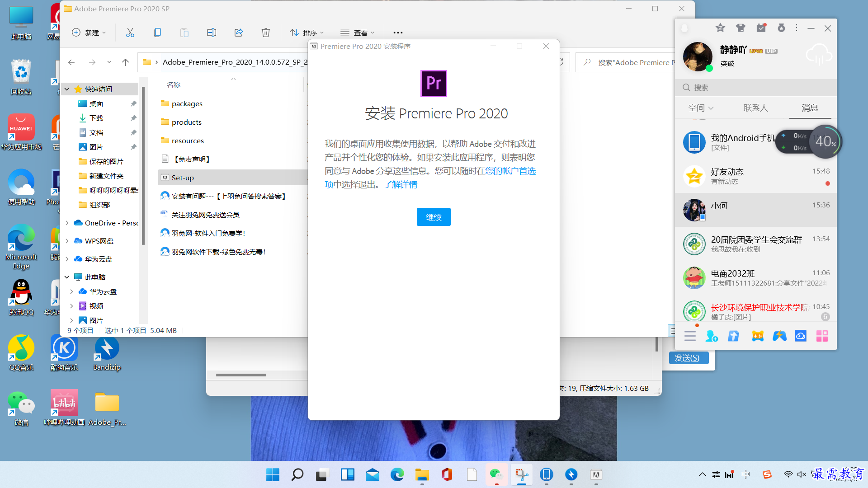
Task: Collapse 此电脑 tree node
Action: click(x=67, y=277)
